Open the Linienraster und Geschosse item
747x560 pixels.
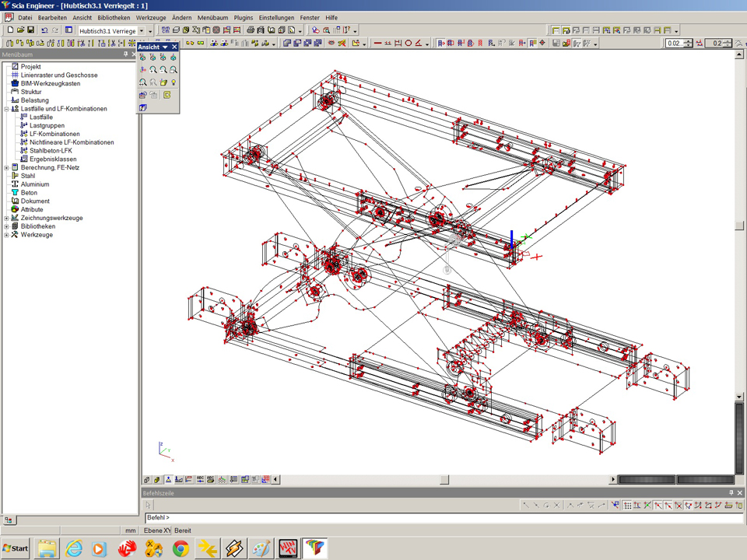pos(58,75)
